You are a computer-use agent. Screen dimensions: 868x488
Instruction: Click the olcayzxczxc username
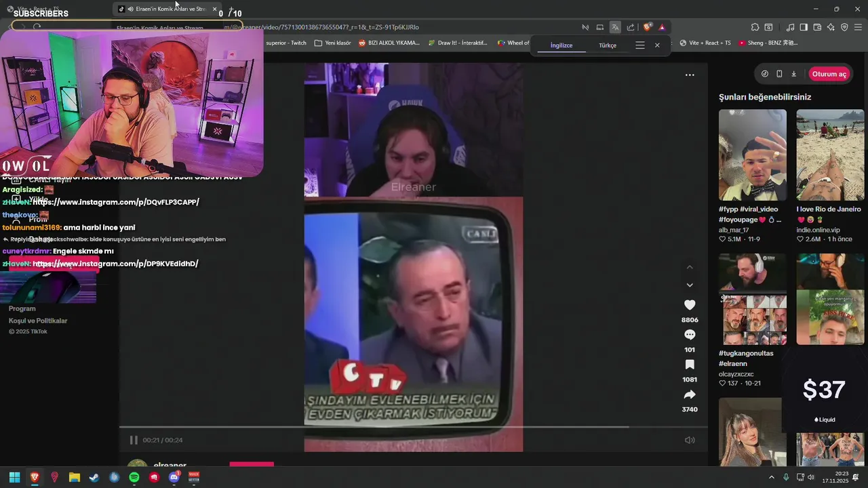click(x=736, y=374)
